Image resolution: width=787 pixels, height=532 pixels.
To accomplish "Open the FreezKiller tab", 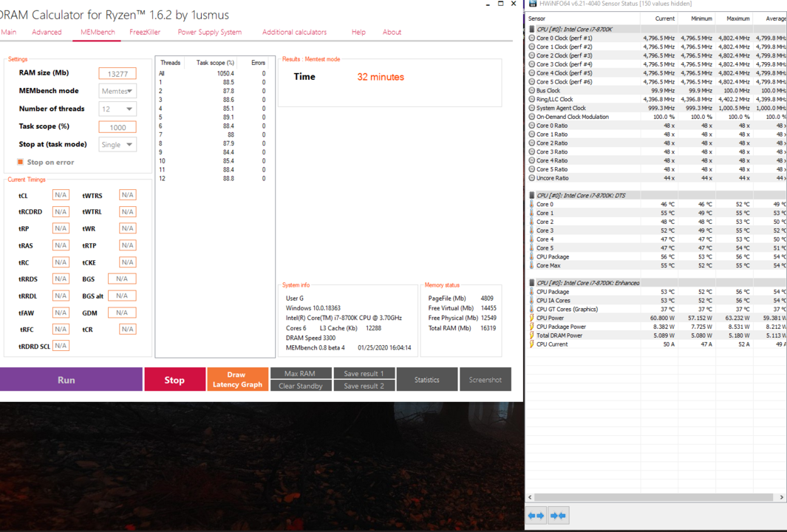I will pyautogui.click(x=145, y=32).
